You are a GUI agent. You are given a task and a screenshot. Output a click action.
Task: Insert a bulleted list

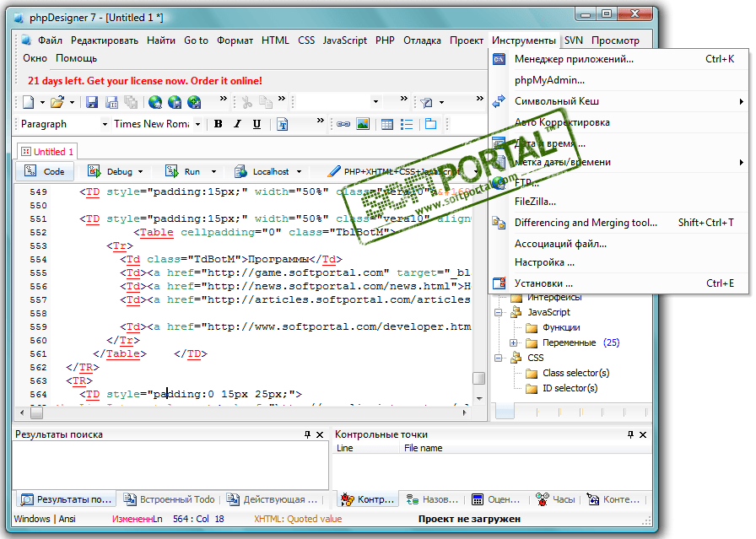[407, 124]
